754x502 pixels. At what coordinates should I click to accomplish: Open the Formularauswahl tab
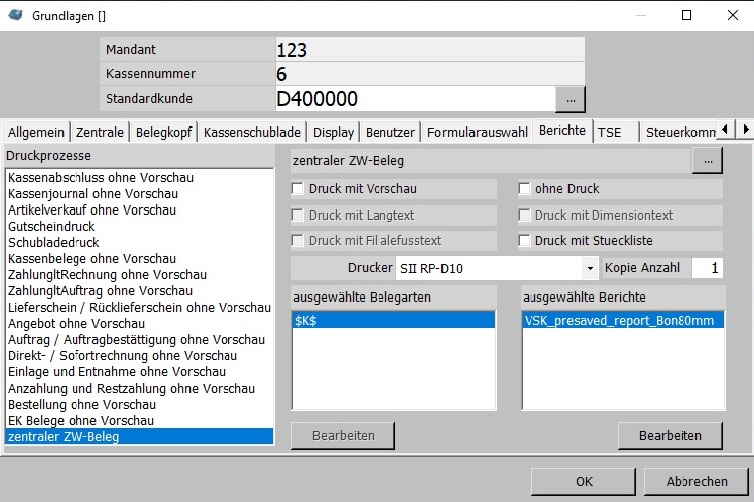coord(477,132)
